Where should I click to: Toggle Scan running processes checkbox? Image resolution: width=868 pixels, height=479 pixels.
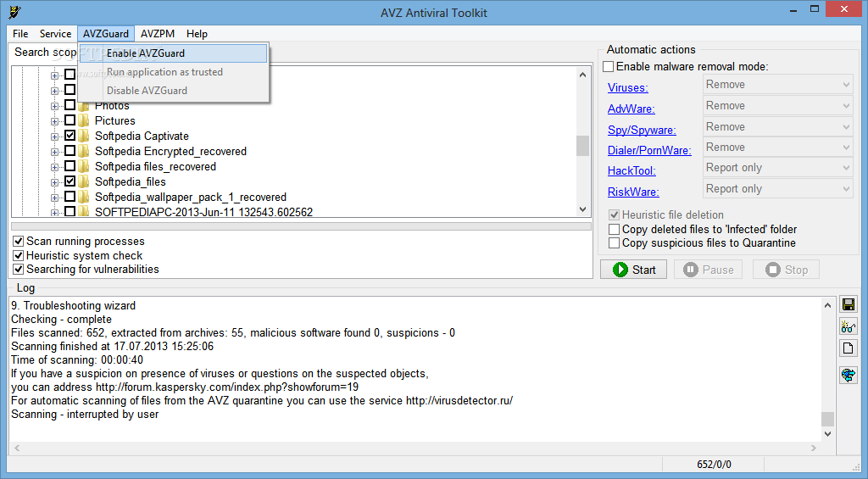tap(19, 242)
